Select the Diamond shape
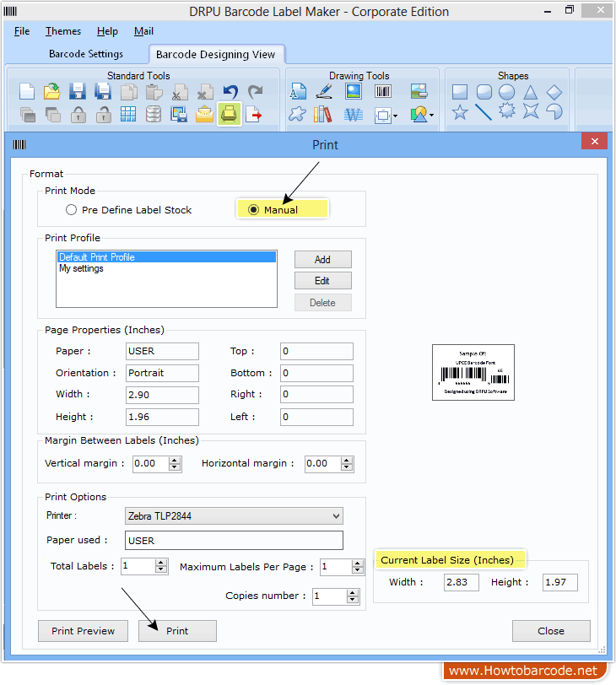This screenshot has width=616, height=685. 554,92
